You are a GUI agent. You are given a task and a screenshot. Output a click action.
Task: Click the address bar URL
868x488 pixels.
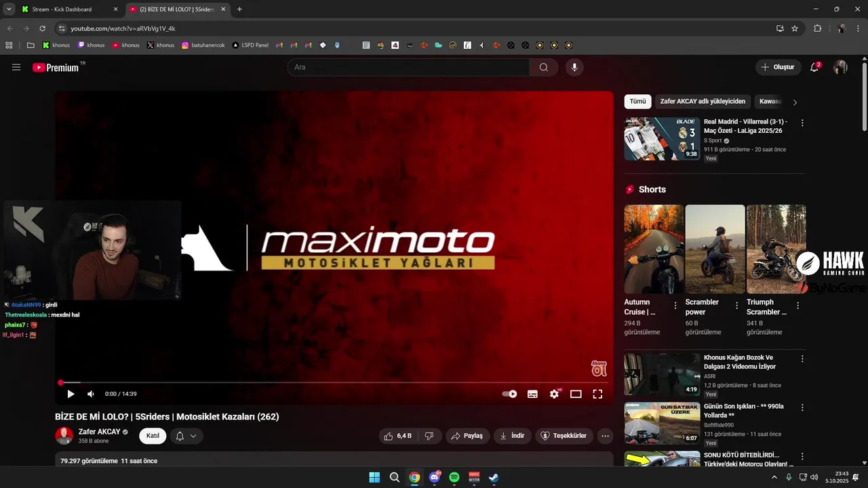(123, 28)
